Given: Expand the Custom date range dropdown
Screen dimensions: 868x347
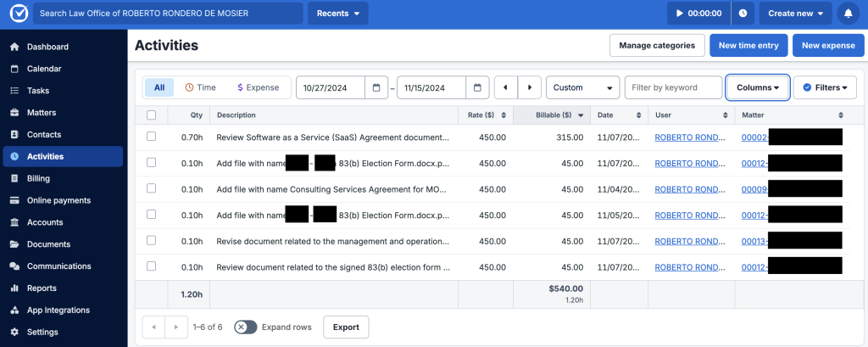Looking at the screenshot, I should pyautogui.click(x=583, y=87).
